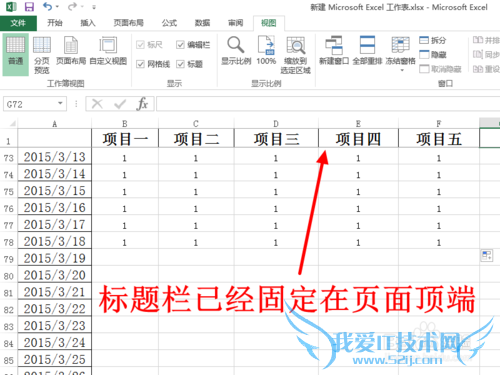Click date cell 2015/3/22
The width and height of the screenshot is (500, 375).
[x=55, y=309]
